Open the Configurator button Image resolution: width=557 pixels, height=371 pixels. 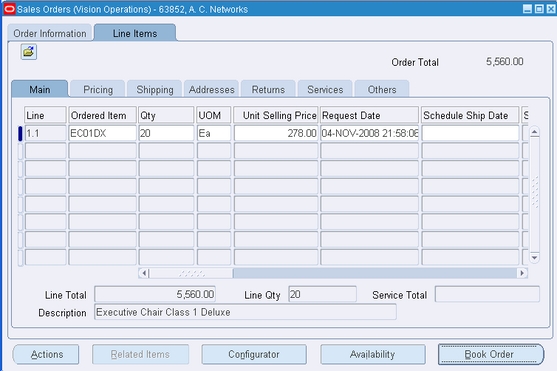click(254, 354)
